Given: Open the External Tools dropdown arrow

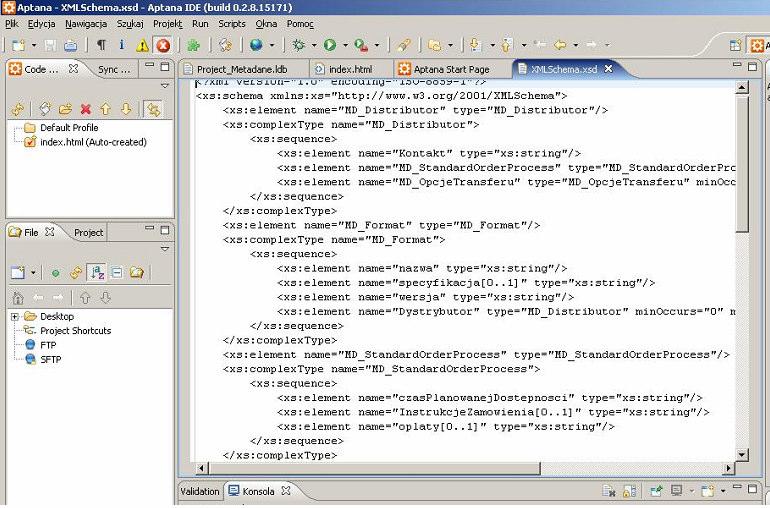Looking at the screenshot, I should click(377, 45).
